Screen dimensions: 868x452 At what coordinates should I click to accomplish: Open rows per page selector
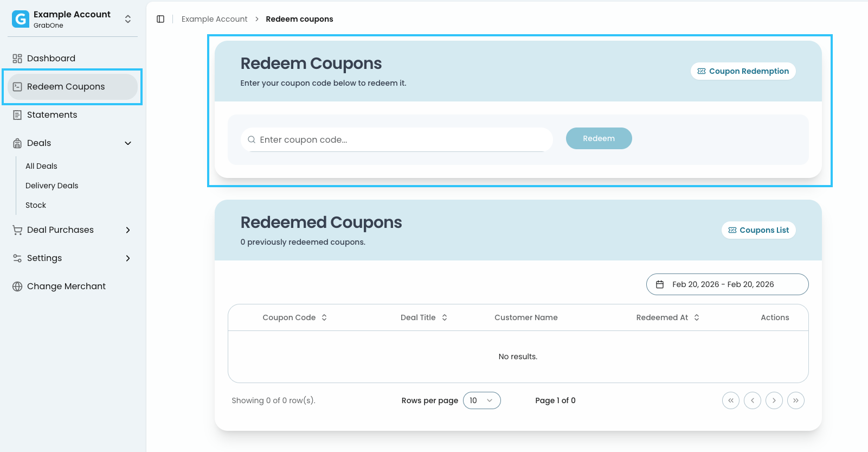pyautogui.click(x=481, y=400)
